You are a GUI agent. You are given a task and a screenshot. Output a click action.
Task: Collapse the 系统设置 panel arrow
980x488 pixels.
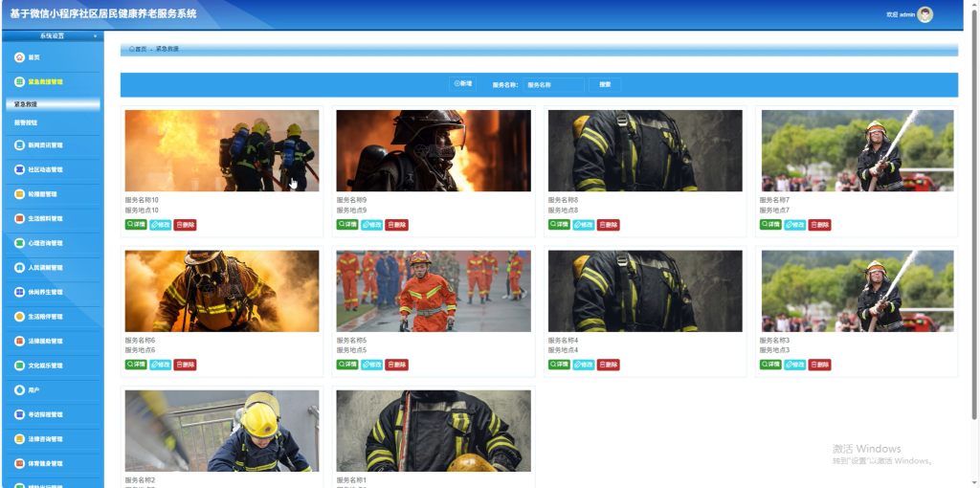(x=95, y=36)
